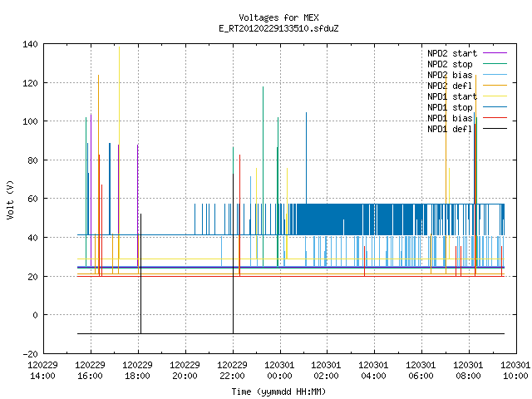Click the Volt (V) y-axis label
Screen dimensions: 532x399
(x=10, y=199)
